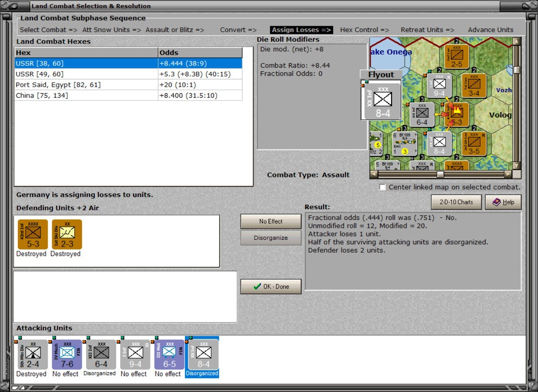This screenshot has width=538, height=392.
Task: Click the map horizontal scrollbar right arrow
Action: click(508, 174)
